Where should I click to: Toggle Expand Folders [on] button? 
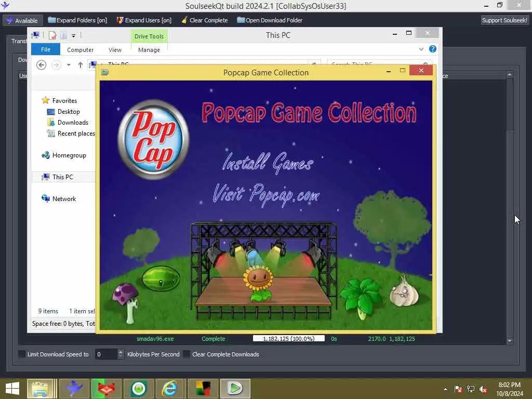77,20
